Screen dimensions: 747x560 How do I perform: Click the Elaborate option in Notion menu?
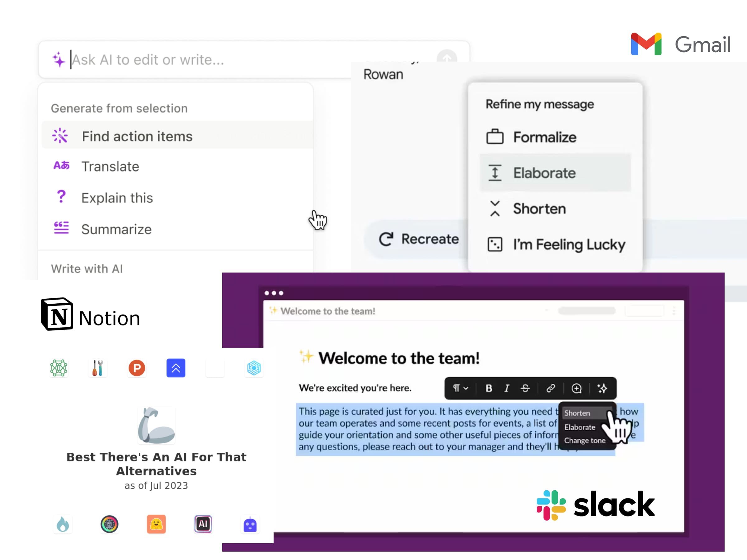click(580, 426)
